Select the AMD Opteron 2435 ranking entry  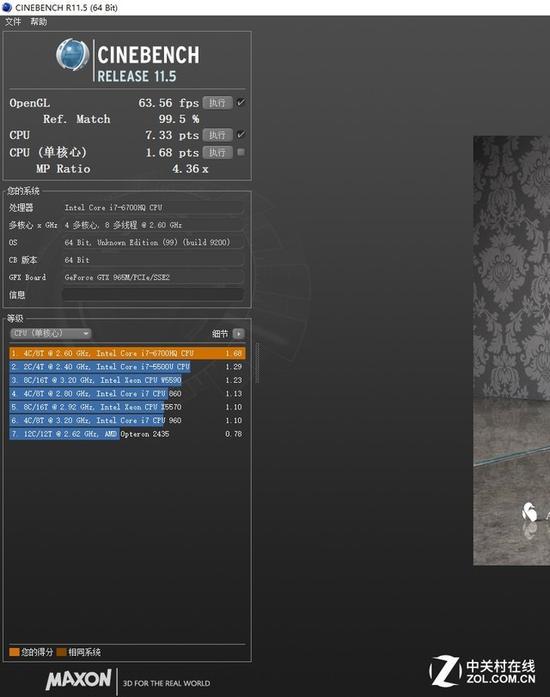coord(127,434)
